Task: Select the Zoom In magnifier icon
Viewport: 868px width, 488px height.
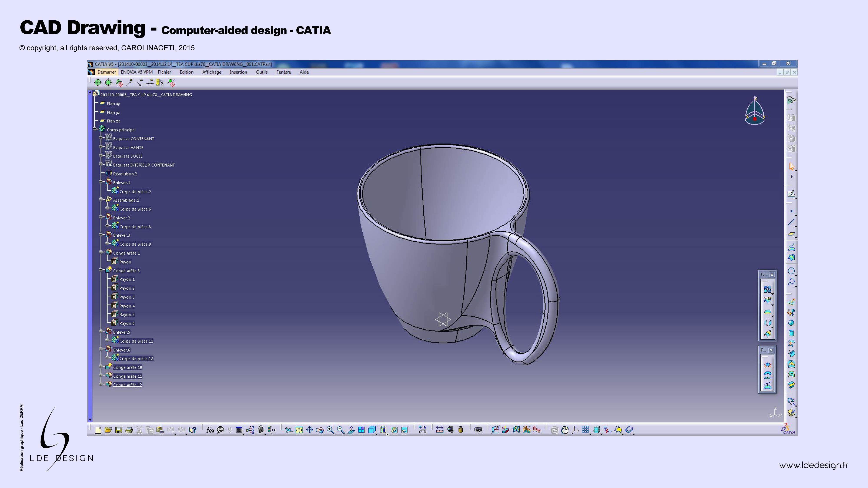Action: click(330, 430)
